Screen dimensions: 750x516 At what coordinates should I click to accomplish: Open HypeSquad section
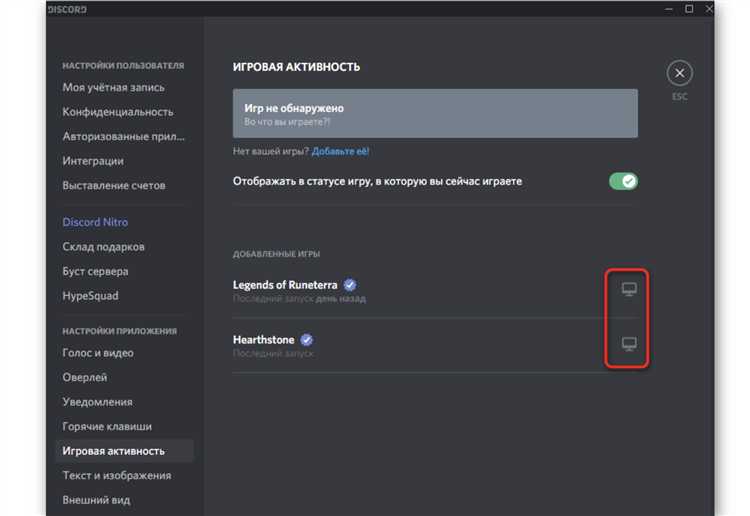[90, 296]
